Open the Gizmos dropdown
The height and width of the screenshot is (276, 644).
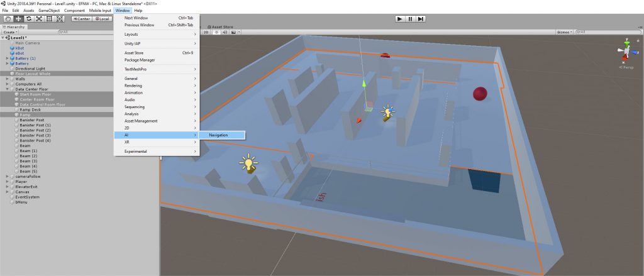point(564,31)
